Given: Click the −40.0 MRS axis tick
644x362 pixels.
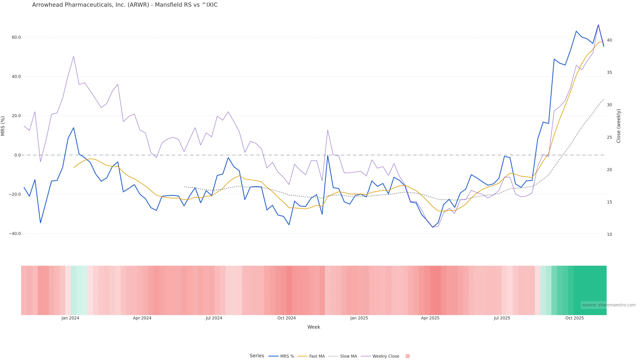Looking at the screenshot, I should 15,234.
